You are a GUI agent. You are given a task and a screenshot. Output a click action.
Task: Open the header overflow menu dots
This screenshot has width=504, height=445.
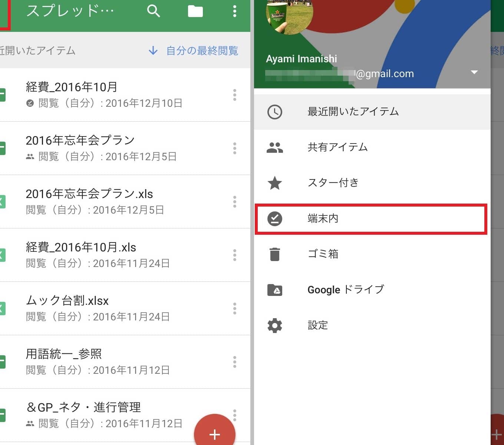tap(234, 11)
